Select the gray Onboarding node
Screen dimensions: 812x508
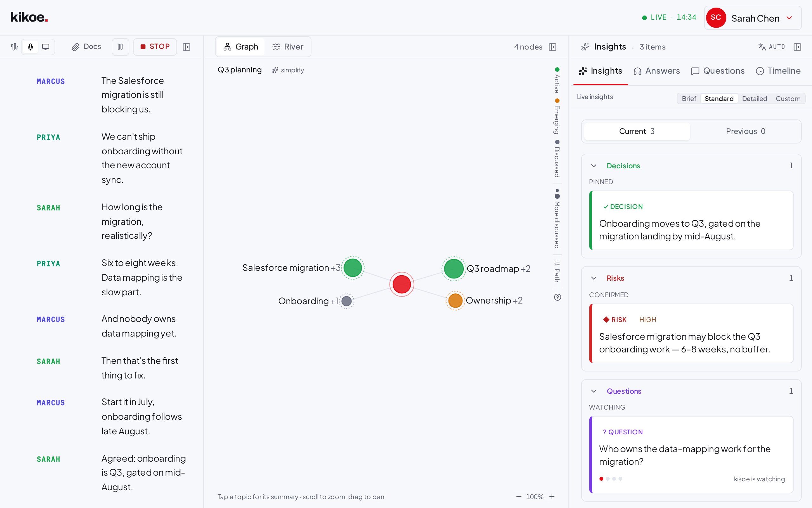pos(346,301)
